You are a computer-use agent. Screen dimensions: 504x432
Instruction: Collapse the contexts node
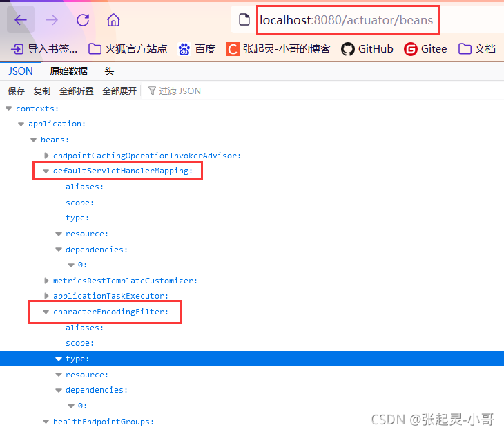click(9, 109)
